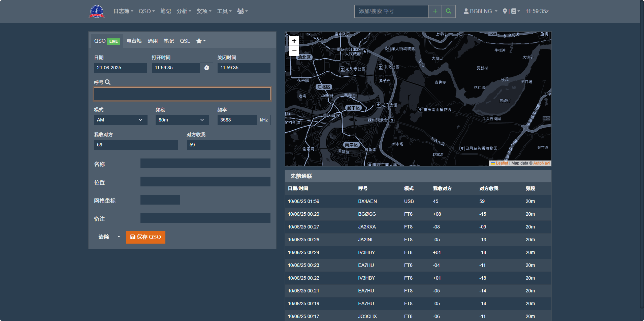The image size is (644, 321).
Task: Open the people group icon menu
Action: click(x=242, y=11)
